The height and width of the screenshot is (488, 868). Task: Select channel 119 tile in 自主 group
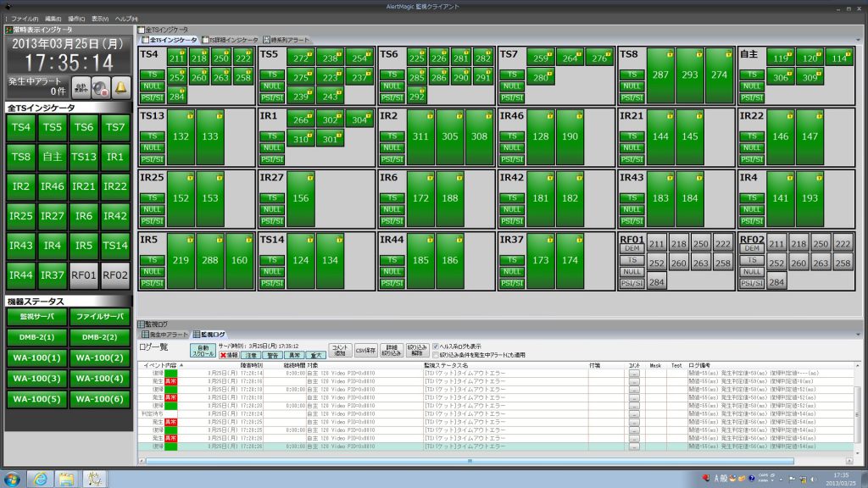pyautogui.click(x=781, y=58)
